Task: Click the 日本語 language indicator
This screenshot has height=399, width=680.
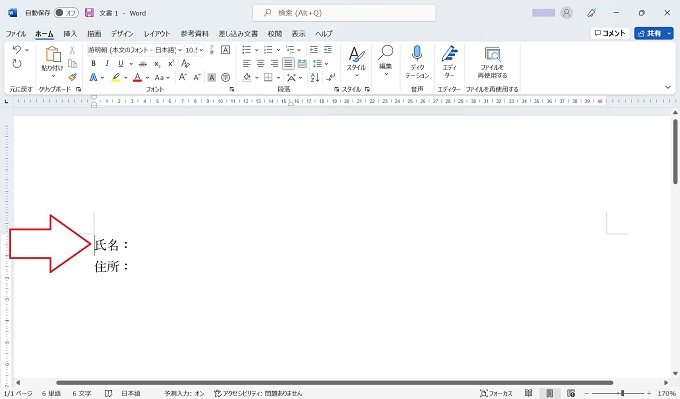Action: pyautogui.click(x=131, y=393)
